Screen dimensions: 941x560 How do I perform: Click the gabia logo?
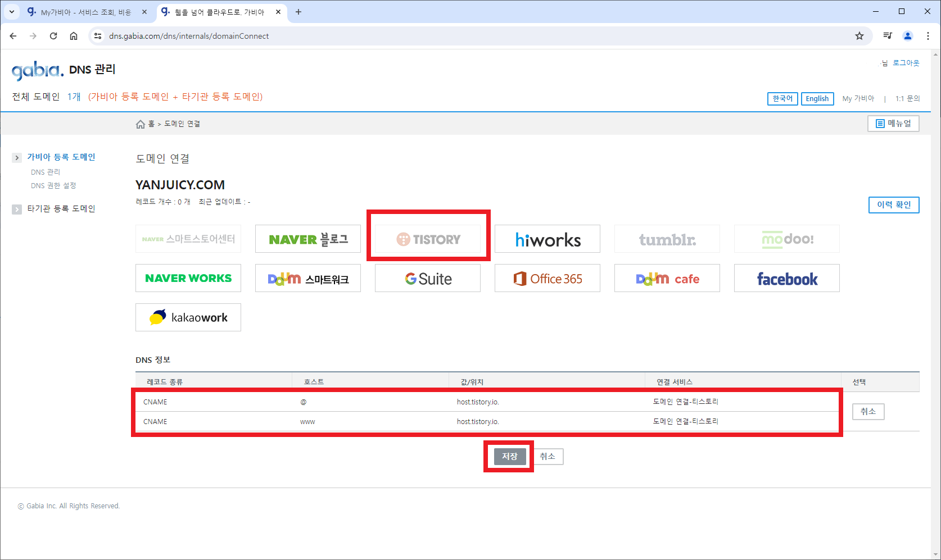click(38, 70)
